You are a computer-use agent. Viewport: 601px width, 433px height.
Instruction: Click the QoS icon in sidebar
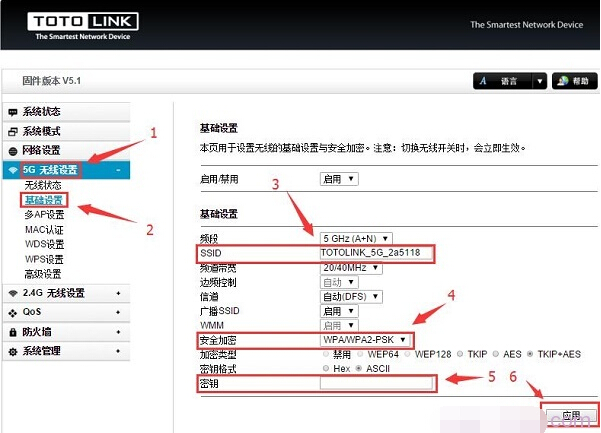(13, 312)
